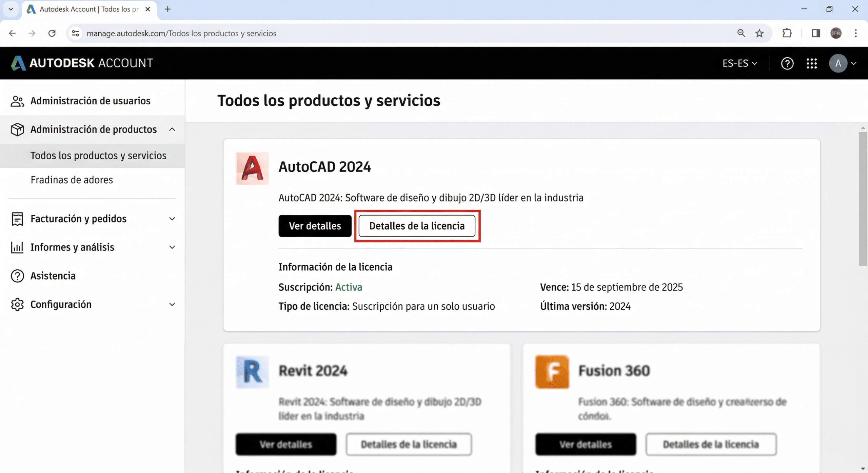Viewport: 868px width, 473px height.
Task: Click the Asistencia question icon
Action: coord(17,276)
